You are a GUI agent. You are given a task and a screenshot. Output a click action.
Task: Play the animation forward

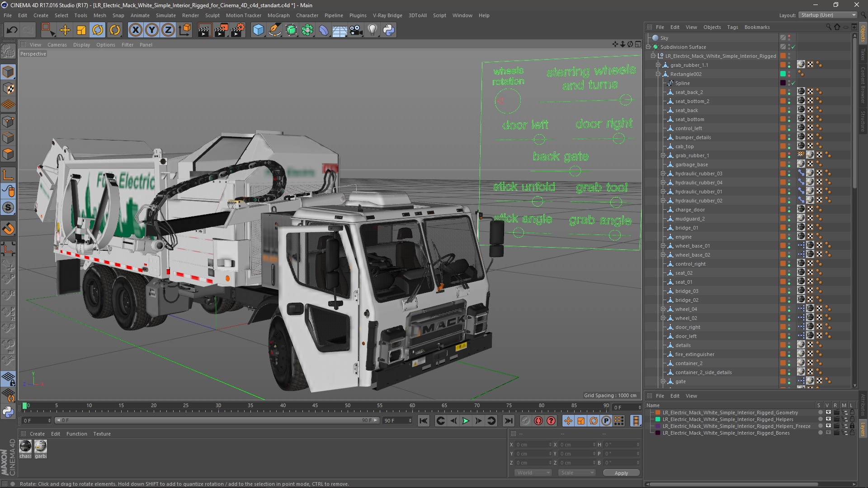466,421
